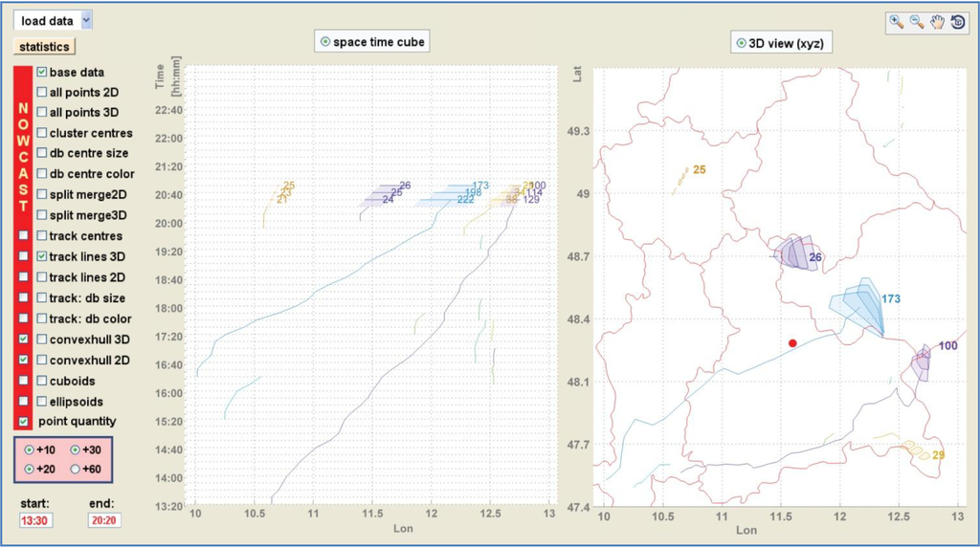Viewport: 980px width, 548px height.
Task: Tick the base checkbox labeled convexhull 3D
Action: pos(42,340)
